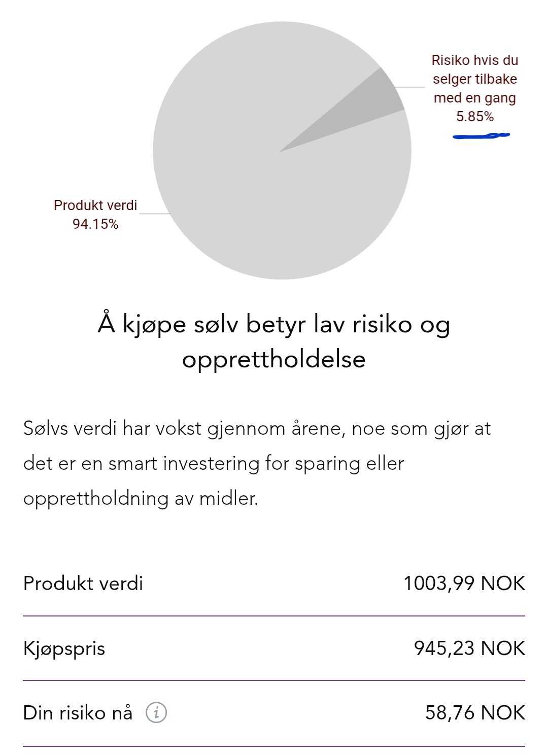Tap the 94.15% chart percentage
Image resolution: width=548 pixels, height=756 pixels.
pos(95,224)
